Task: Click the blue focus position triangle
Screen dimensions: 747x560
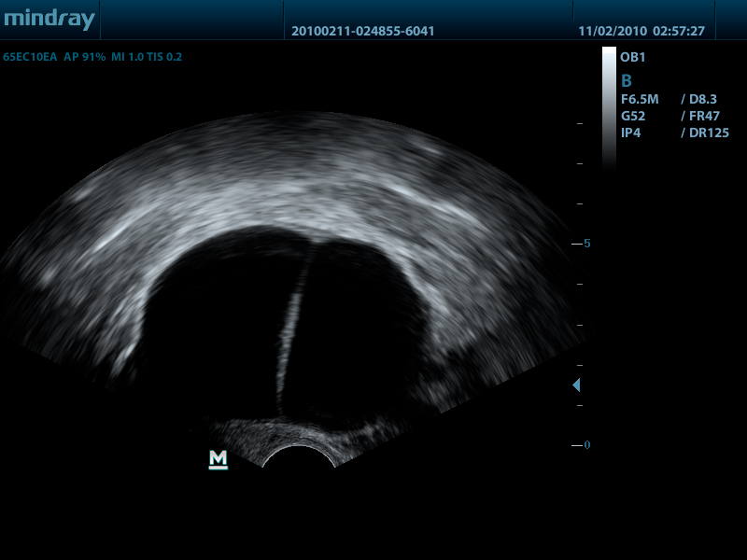Action: click(x=576, y=385)
